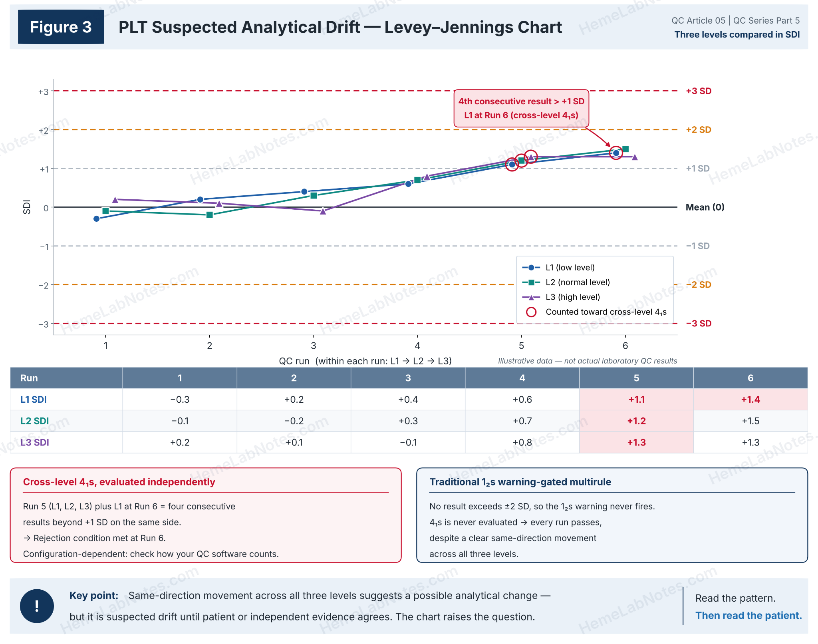The height and width of the screenshot is (644, 818).
Task: Click the L1 (low level) legend entry
Action: pyautogui.click(x=558, y=267)
